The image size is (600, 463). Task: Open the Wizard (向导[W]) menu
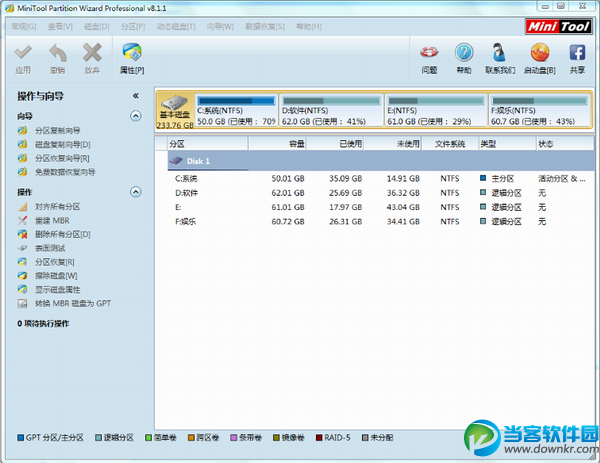point(220,26)
